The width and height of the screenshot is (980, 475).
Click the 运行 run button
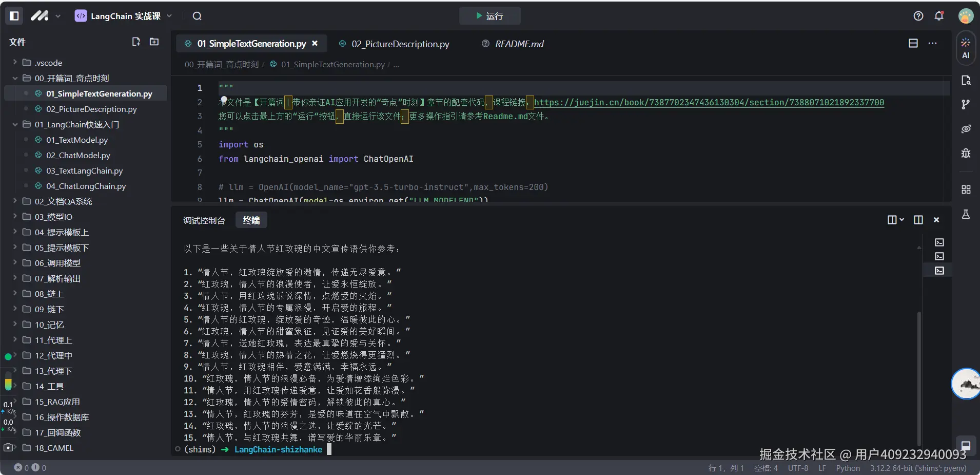click(490, 15)
